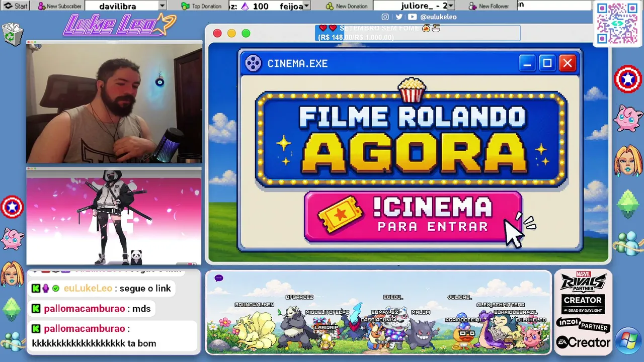Click the AGRIDOCEE101 name label

click(463, 320)
